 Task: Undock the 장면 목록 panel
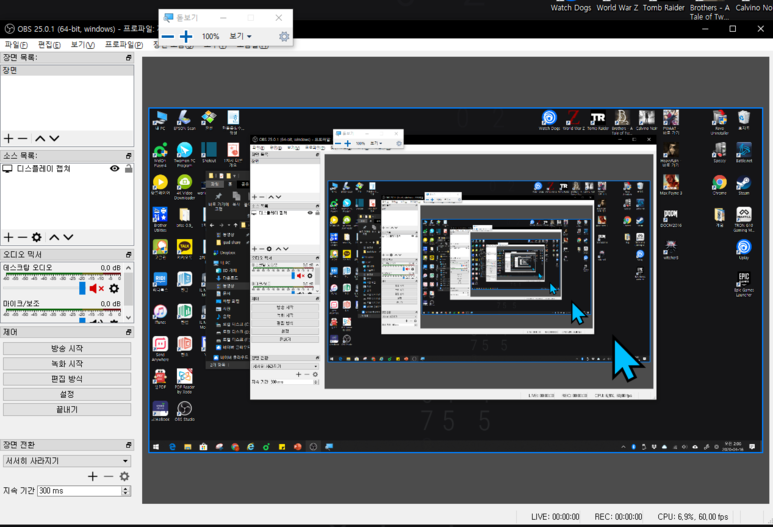[129, 58]
